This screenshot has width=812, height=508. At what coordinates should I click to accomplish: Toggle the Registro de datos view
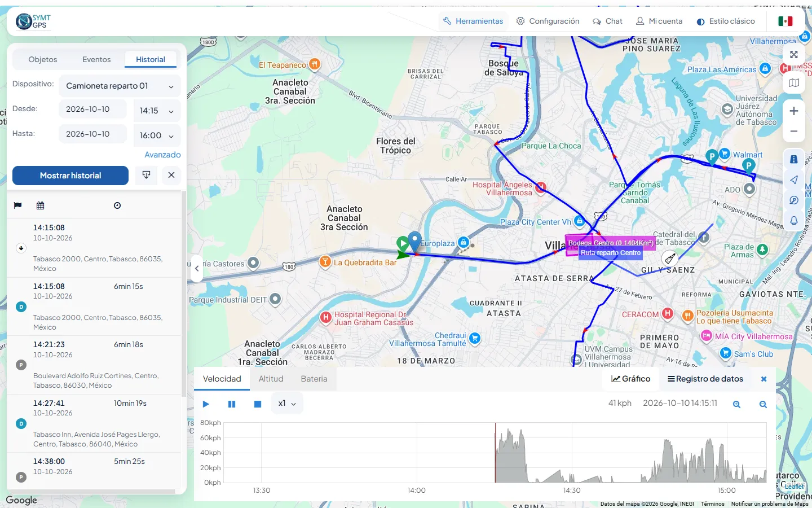click(x=705, y=379)
